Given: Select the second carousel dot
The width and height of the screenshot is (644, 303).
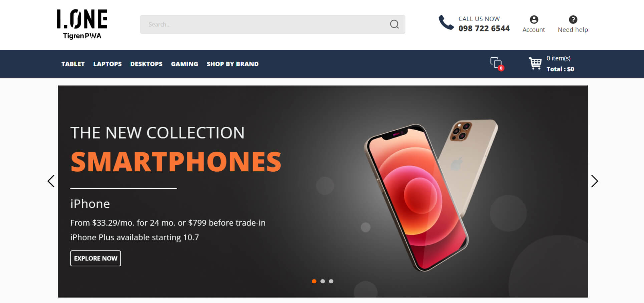Looking at the screenshot, I should tap(323, 281).
